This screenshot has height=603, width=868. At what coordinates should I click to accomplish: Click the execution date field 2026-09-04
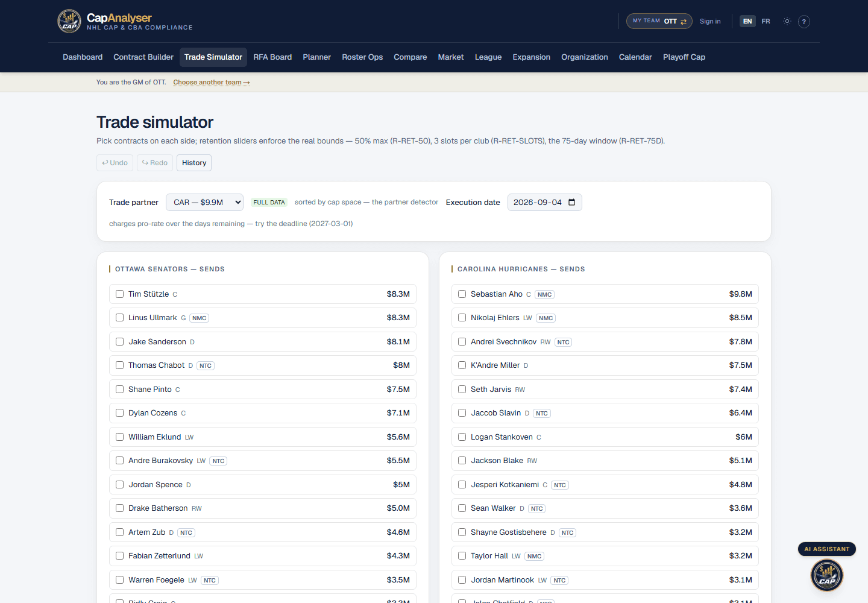(x=544, y=202)
